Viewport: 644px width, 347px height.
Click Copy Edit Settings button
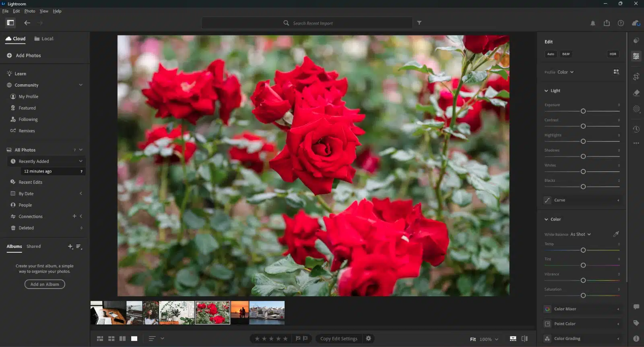click(x=339, y=339)
